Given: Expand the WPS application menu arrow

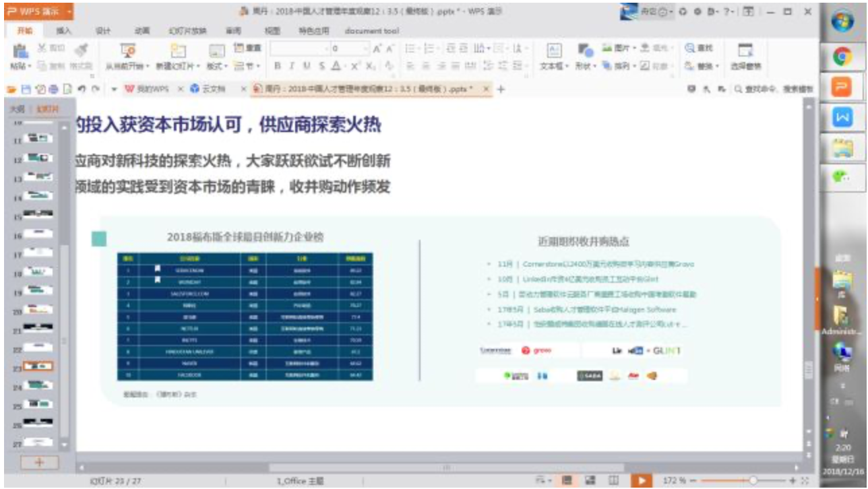Looking at the screenshot, I should 69,11.
